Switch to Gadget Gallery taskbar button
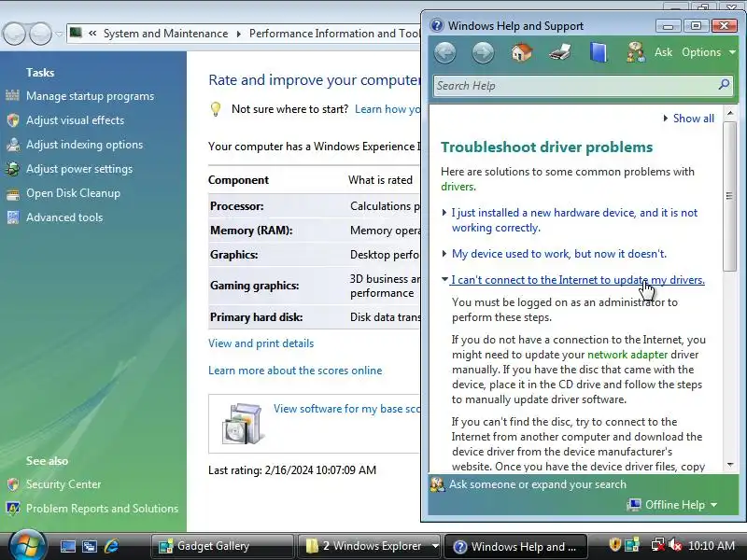The height and width of the screenshot is (560, 747). click(222, 546)
